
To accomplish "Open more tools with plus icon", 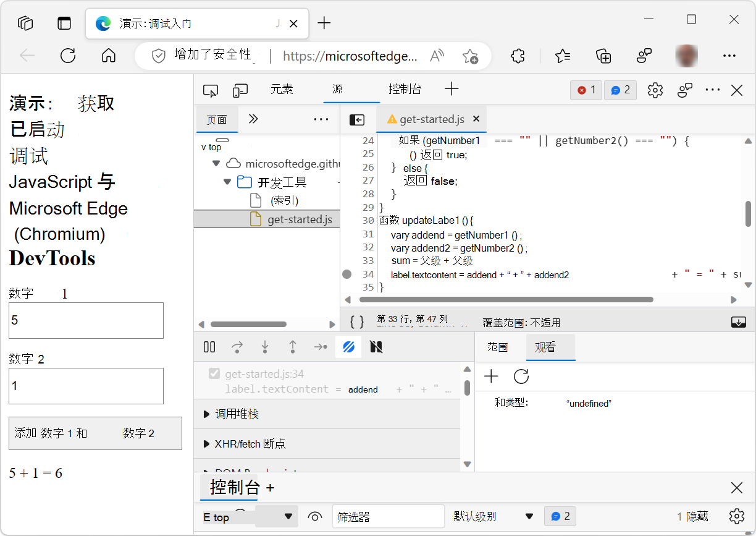I will [x=451, y=89].
